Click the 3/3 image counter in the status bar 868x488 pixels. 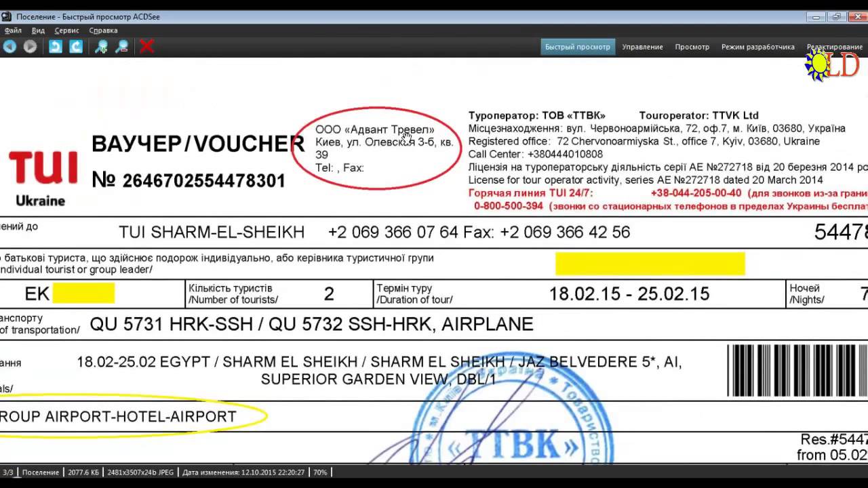8,472
